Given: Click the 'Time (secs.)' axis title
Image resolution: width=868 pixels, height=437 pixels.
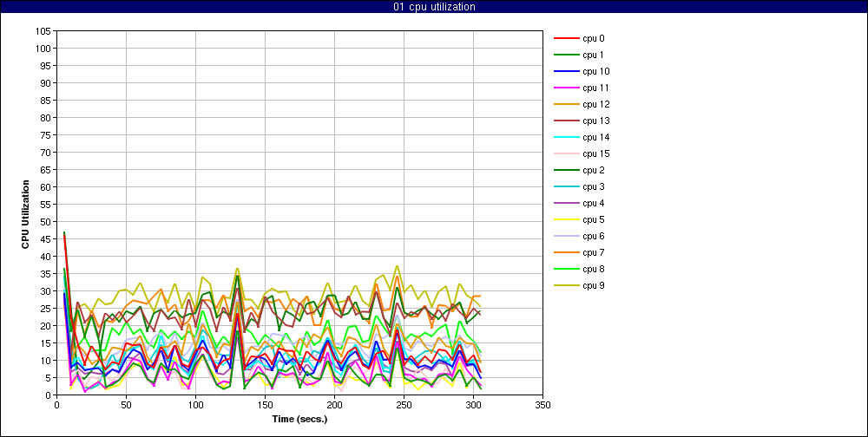Looking at the screenshot, I should pos(299,419).
